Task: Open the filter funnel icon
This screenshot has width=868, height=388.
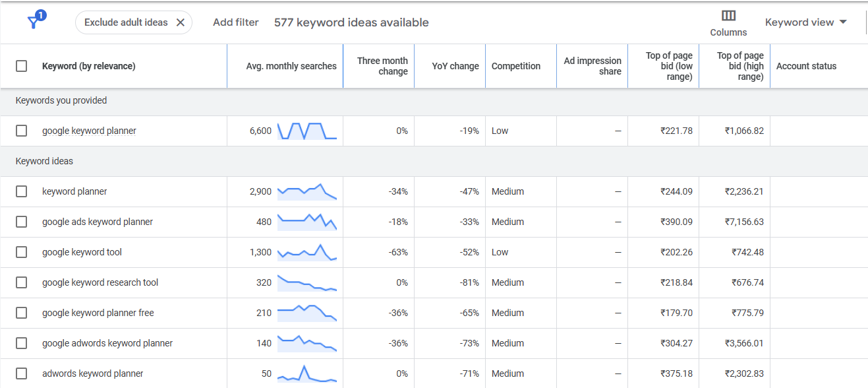Action: 34,22
